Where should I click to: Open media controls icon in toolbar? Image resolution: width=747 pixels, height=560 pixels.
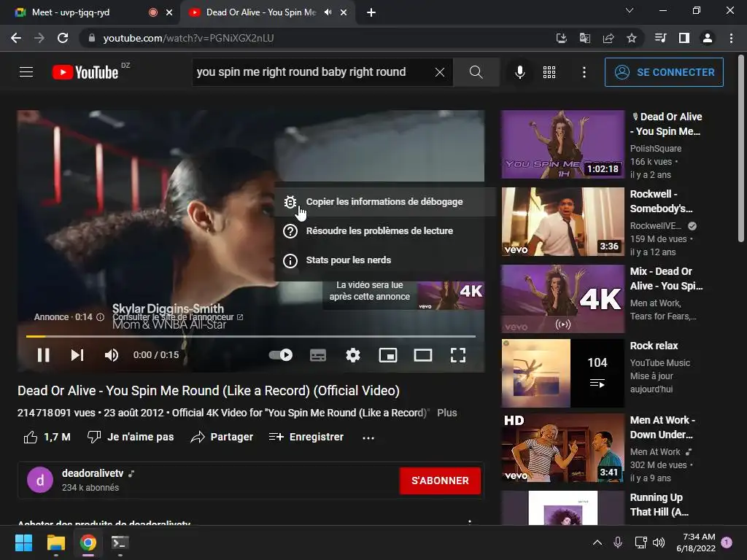661,38
